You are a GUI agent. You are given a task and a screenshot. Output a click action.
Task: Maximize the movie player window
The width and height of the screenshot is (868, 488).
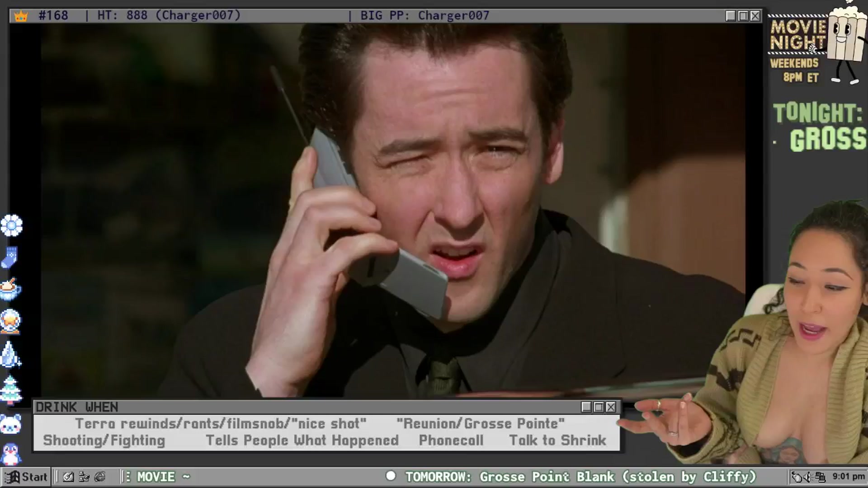[743, 16]
